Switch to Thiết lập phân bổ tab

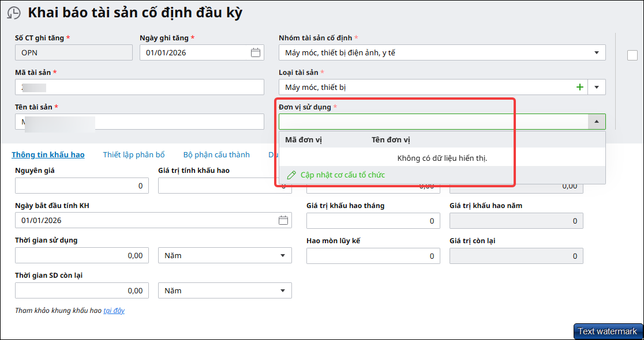pos(134,154)
